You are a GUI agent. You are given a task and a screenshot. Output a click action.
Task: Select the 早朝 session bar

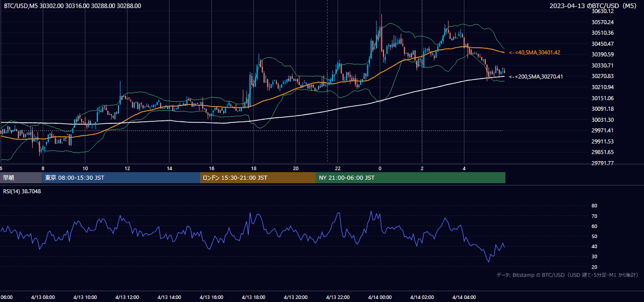pyautogui.click(x=21, y=178)
